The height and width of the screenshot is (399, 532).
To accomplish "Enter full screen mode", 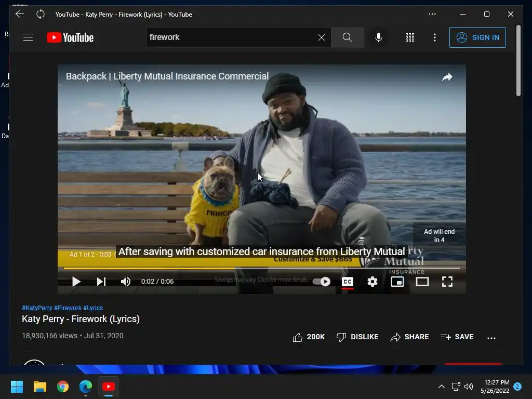I will click(447, 282).
